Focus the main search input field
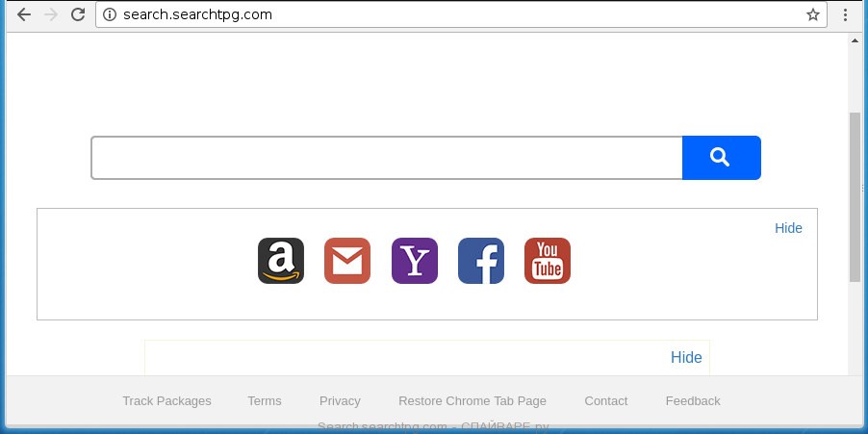The image size is (868, 434). [387, 158]
